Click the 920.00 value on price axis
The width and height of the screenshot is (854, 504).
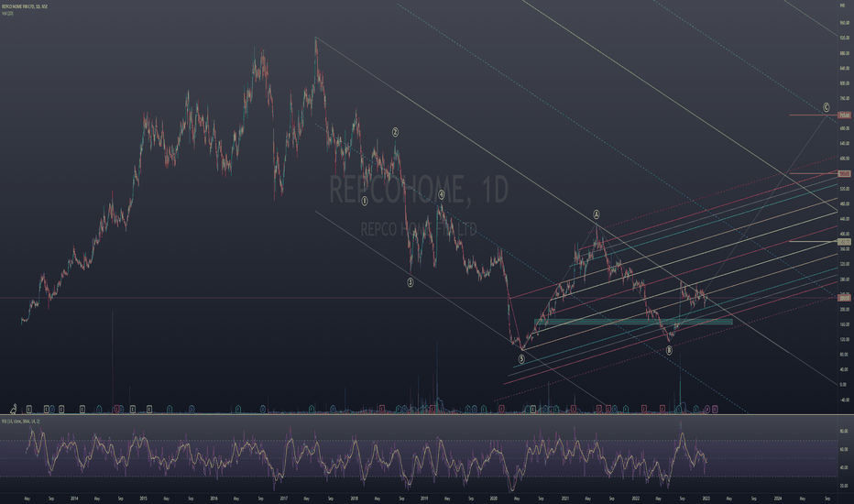coord(844,38)
